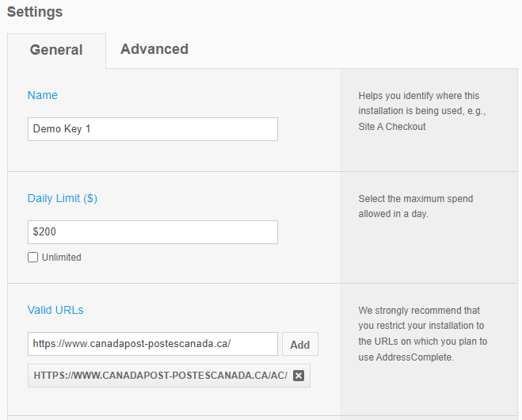Switch to the Advanced tab
Viewport: 522px width, 420px height.
pyautogui.click(x=154, y=49)
